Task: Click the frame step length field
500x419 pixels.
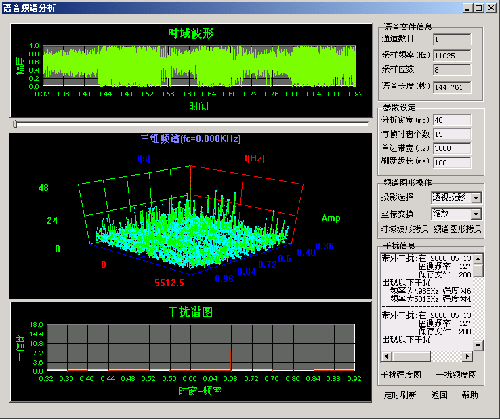Action: pos(452,163)
